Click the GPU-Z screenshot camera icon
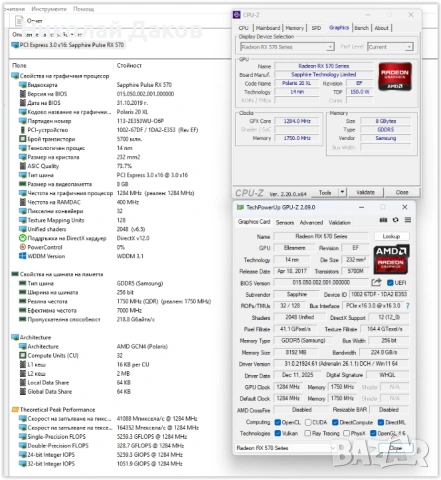The width and height of the screenshot is (441, 480). 383,220
